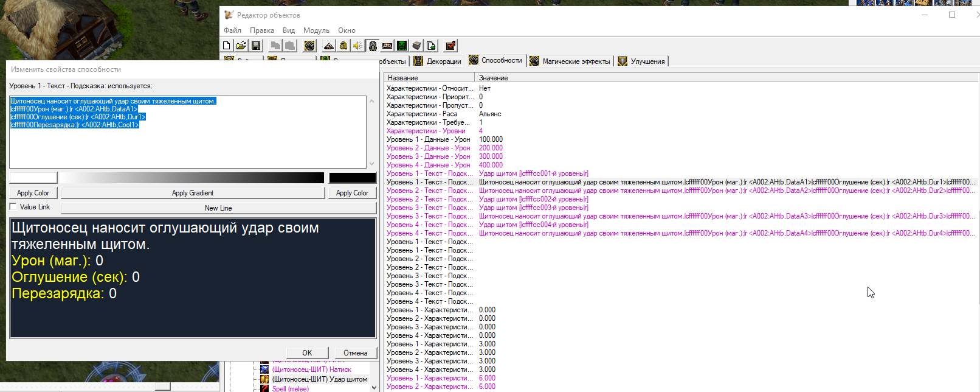
Task: Enable the Value Link checkbox
Action: click(x=13, y=207)
